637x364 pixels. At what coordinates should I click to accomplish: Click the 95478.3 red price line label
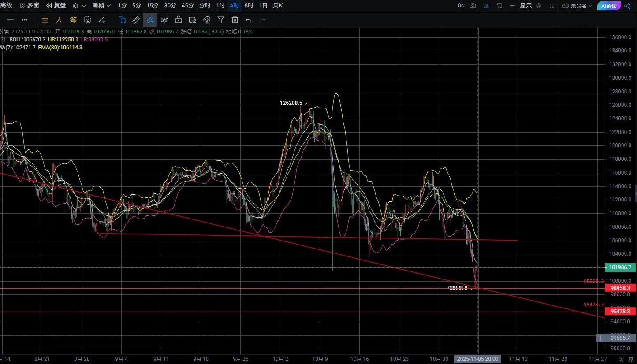[x=620, y=312]
